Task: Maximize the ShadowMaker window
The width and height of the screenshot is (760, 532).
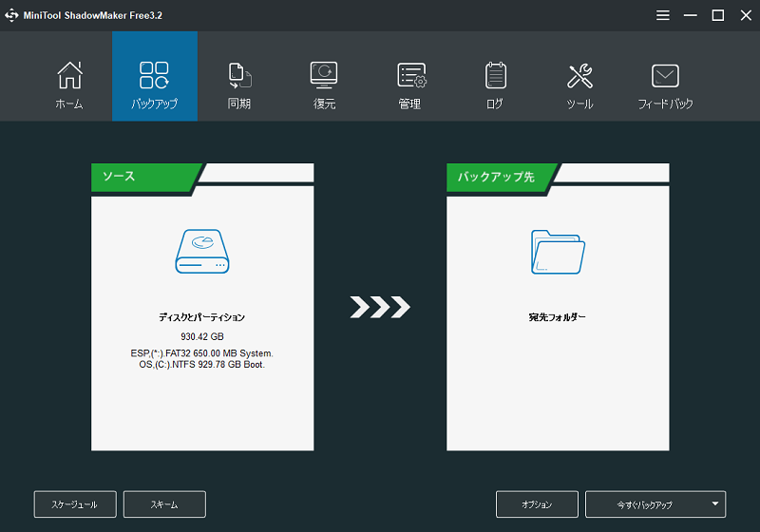Action: 718,15
